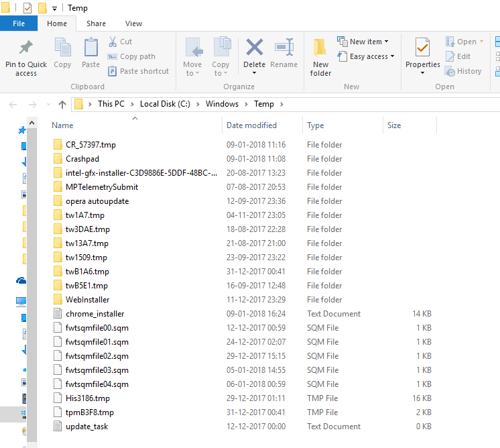
Task: Click the Edit icon in Open group
Action: [x=450, y=56]
